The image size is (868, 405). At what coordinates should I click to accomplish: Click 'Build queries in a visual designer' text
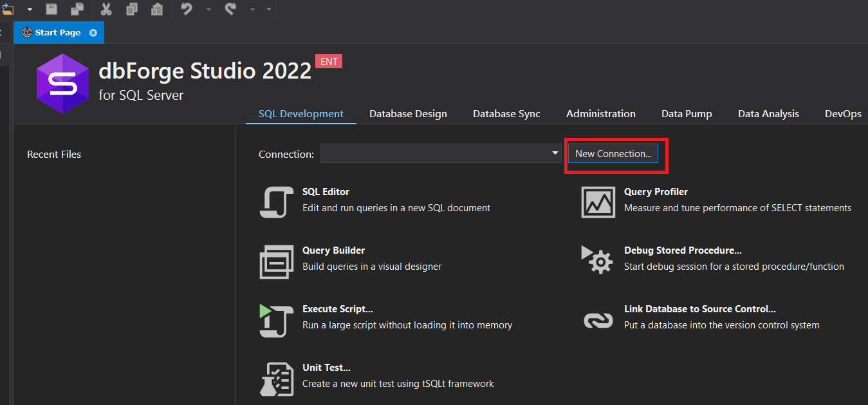click(372, 267)
